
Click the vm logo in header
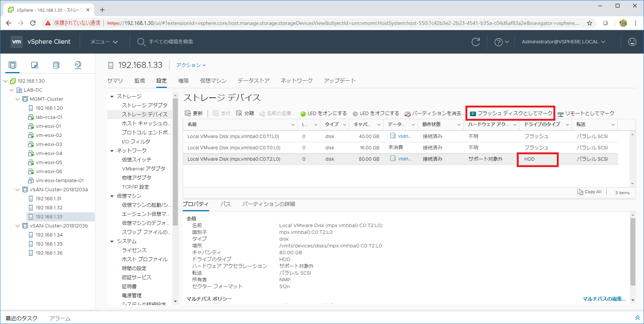point(16,42)
